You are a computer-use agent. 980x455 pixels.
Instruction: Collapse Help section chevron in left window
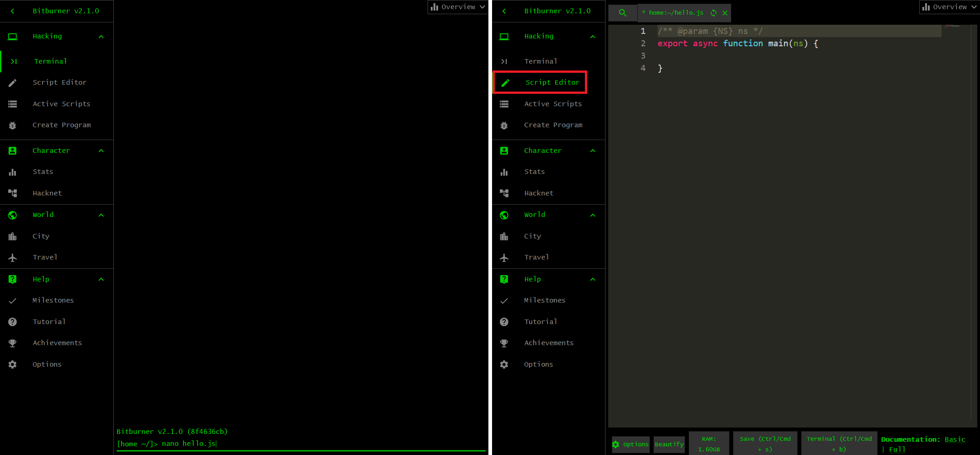tap(101, 279)
